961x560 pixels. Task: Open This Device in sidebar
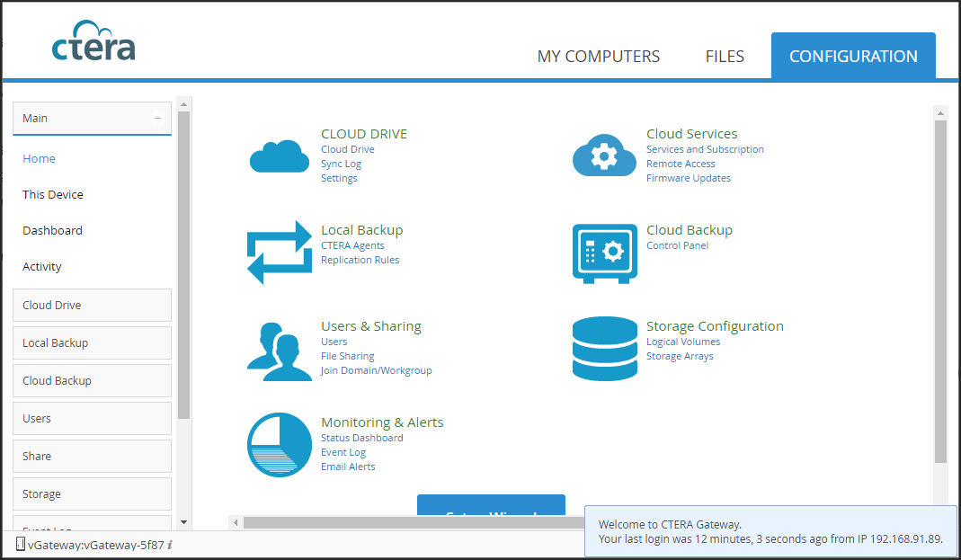pos(53,195)
